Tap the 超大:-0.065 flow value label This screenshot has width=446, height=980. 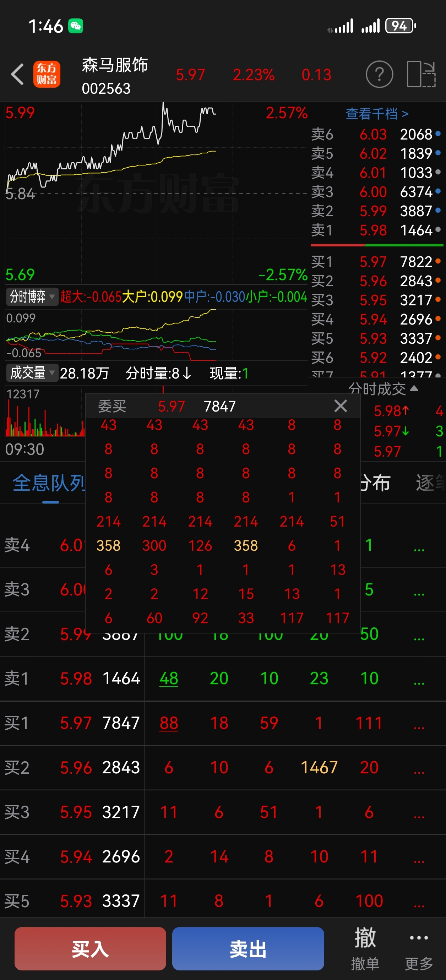pos(91,296)
